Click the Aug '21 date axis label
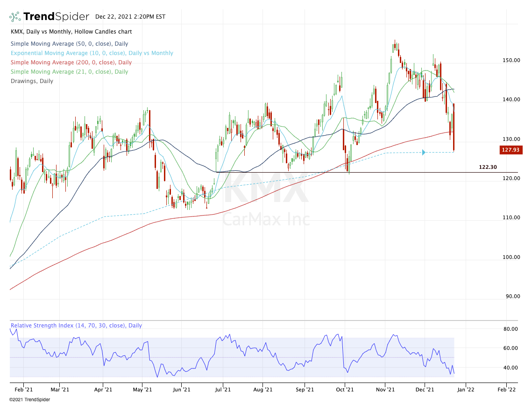 pyautogui.click(x=263, y=390)
